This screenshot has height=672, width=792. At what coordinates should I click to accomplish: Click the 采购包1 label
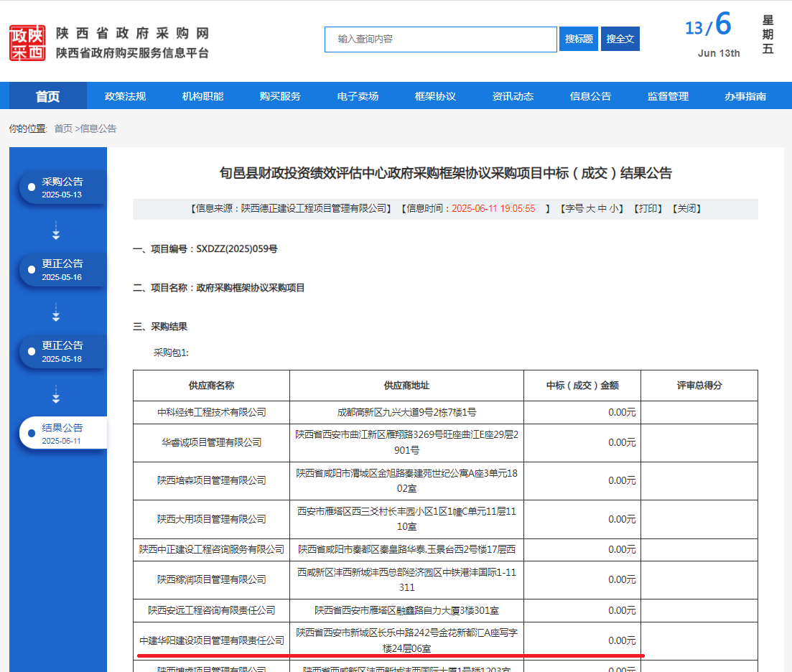171,353
